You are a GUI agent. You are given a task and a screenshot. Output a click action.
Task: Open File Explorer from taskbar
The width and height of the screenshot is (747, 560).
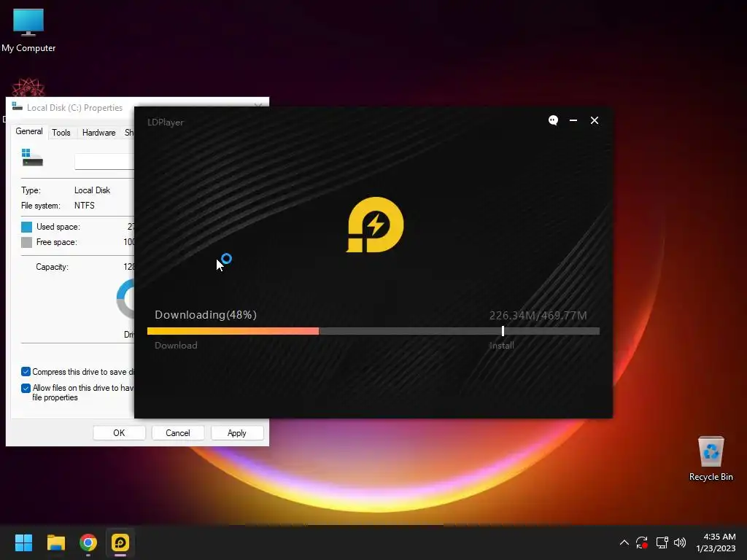[55, 542]
